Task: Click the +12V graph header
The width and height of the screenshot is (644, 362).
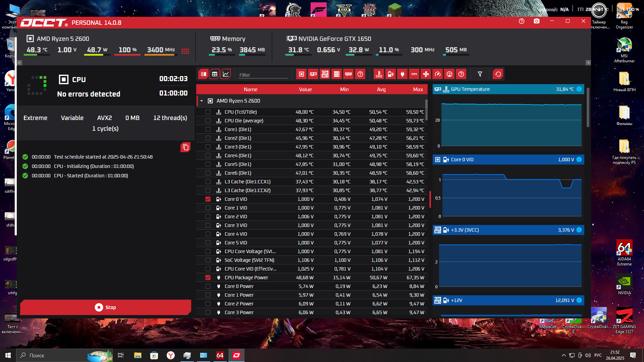Action: [x=508, y=300]
